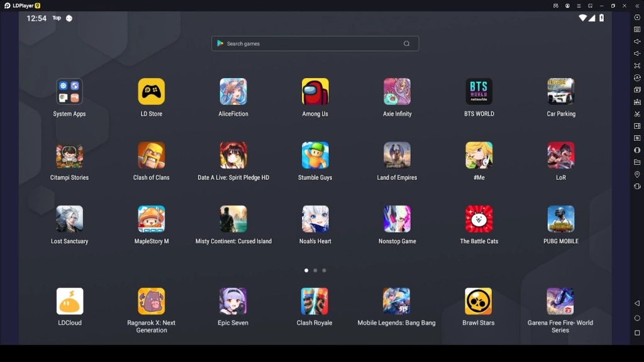Toggle fullscreen from the sidebar

(637, 65)
